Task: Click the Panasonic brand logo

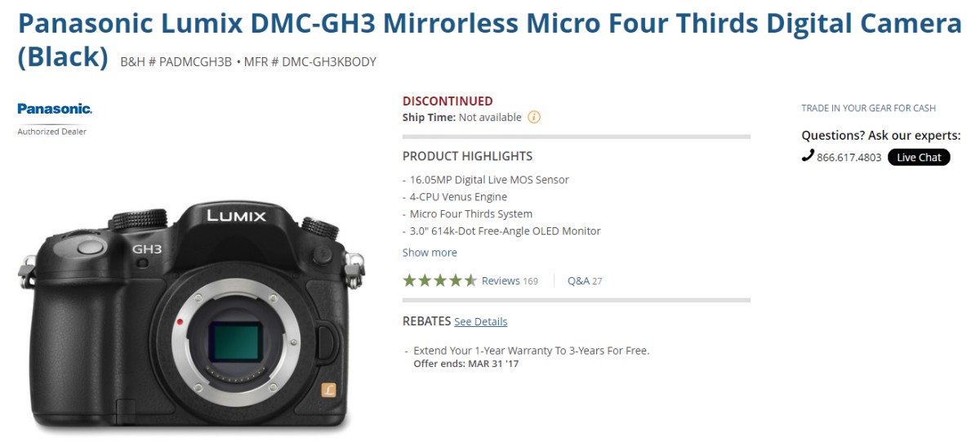Action: [55, 109]
